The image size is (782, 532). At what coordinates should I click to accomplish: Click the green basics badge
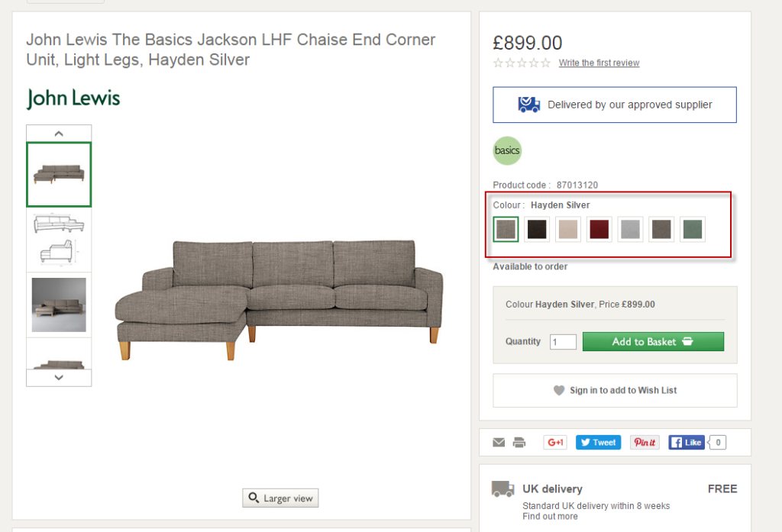507,150
